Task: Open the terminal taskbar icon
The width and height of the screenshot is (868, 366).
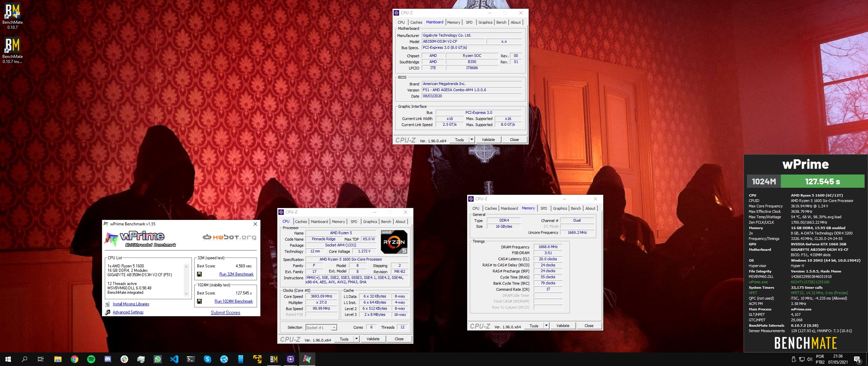Action: click(191, 359)
